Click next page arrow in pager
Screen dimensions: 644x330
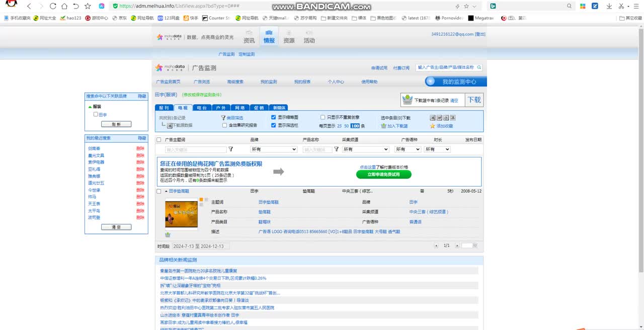(457, 245)
